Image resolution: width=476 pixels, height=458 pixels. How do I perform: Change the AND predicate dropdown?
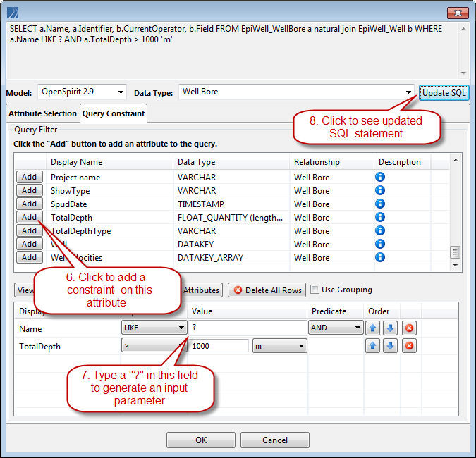tap(336, 328)
